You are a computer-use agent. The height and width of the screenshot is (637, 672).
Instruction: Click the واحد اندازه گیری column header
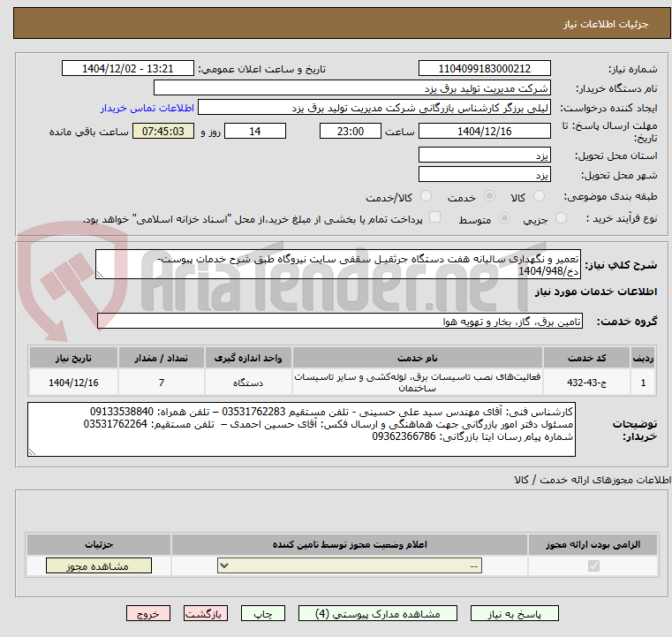(x=248, y=358)
